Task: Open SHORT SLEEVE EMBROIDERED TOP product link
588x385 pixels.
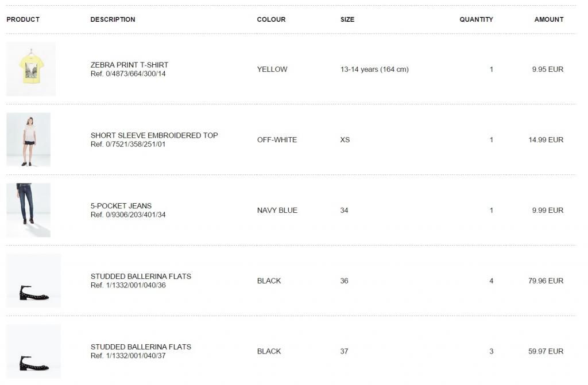Action: point(154,135)
